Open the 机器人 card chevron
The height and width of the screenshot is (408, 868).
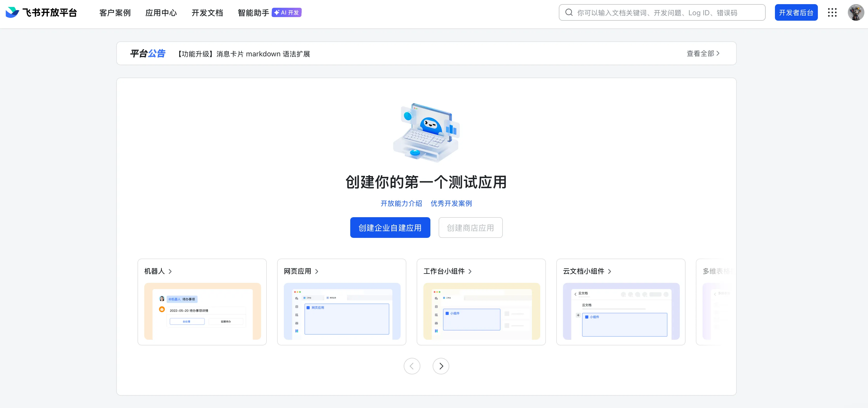click(170, 271)
